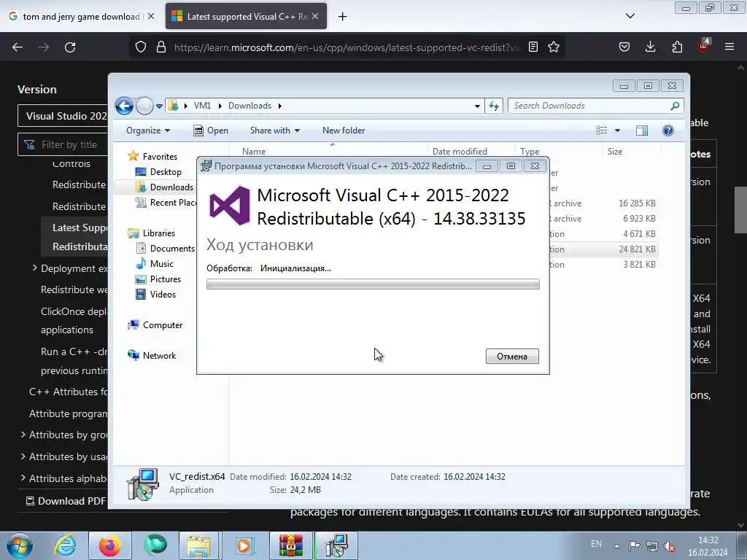The image size is (747, 560).
Task: Click the Firefox address bar URL
Action: 348,47
